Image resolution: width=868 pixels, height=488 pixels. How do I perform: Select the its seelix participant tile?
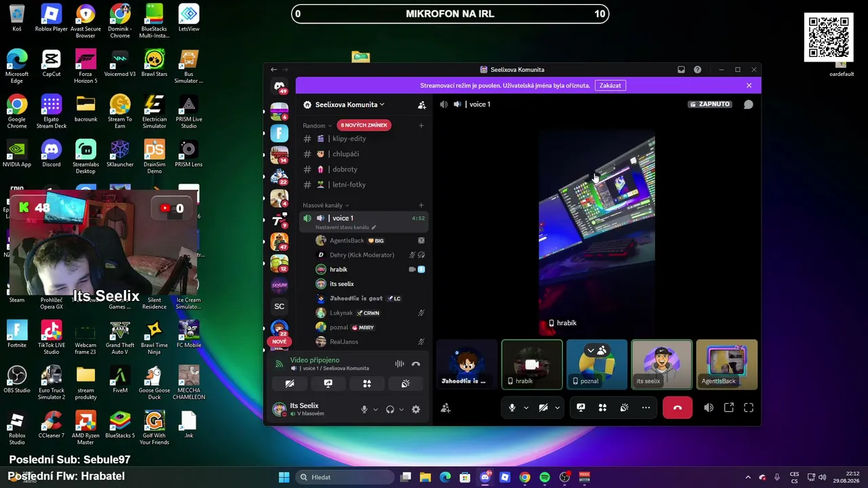tap(662, 365)
